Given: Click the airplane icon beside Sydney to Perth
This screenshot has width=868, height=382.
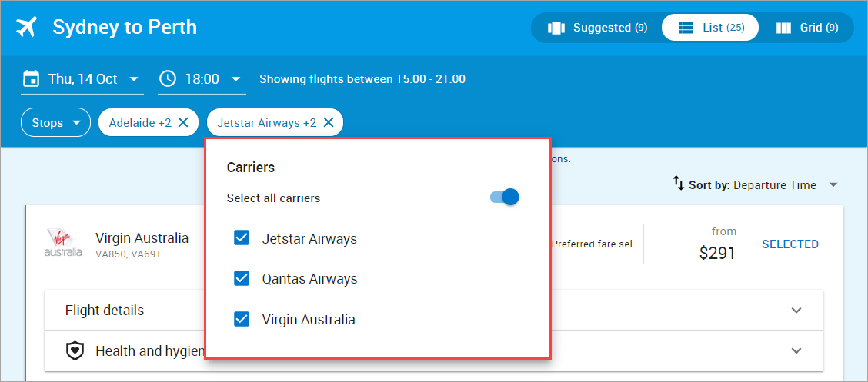Looking at the screenshot, I should [27, 27].
